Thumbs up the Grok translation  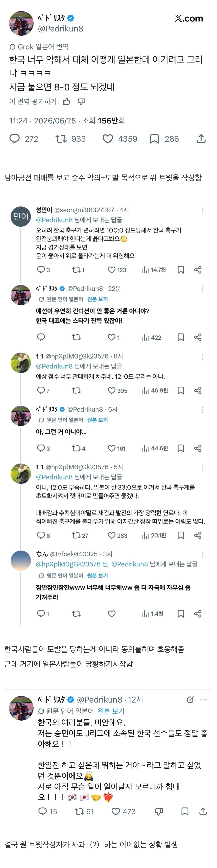(x=67, y=101)
